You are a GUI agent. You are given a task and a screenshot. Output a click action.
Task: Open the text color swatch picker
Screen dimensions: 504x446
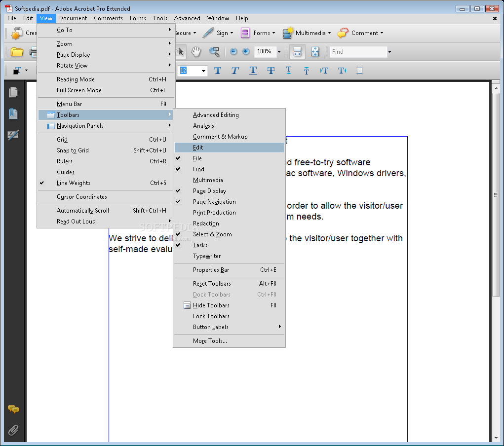point(20,71)
